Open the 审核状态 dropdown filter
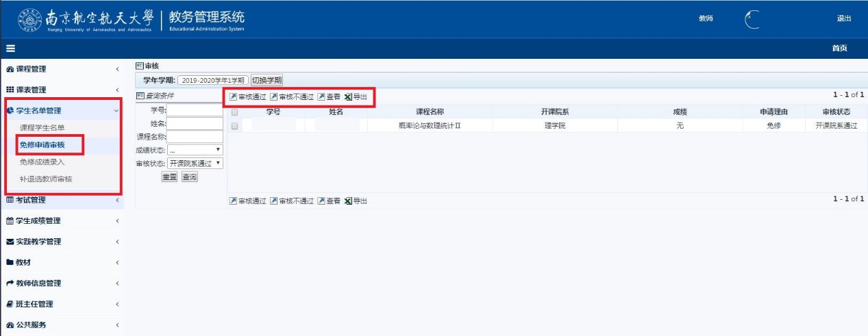868x336 pixels. click(x=196, y=163)
